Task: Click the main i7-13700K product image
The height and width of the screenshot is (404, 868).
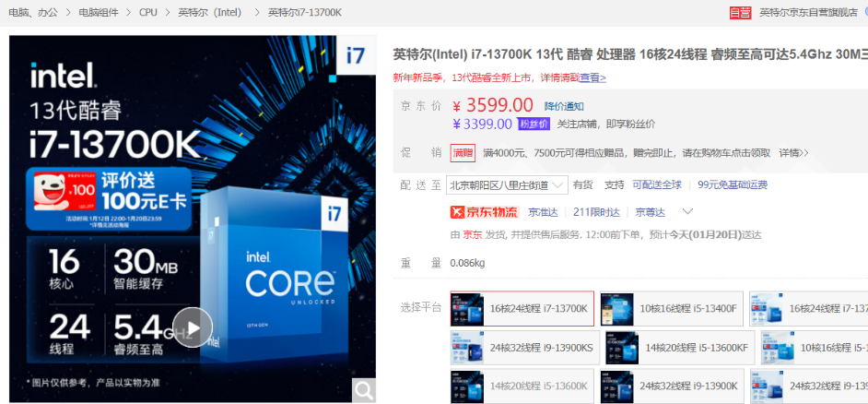Action: (193, 219)
